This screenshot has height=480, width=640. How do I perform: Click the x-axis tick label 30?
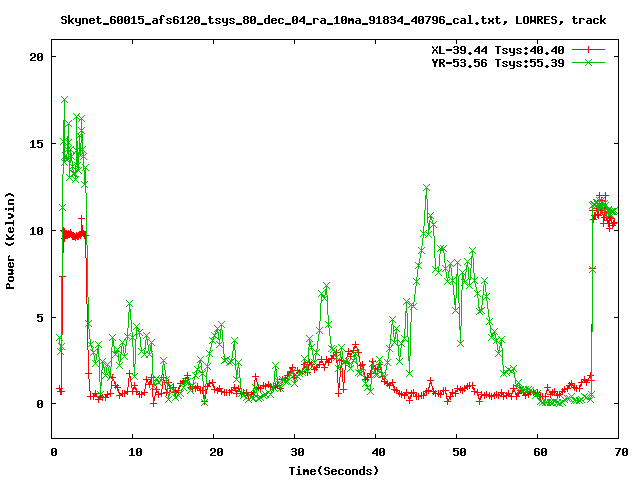[295, 452]
